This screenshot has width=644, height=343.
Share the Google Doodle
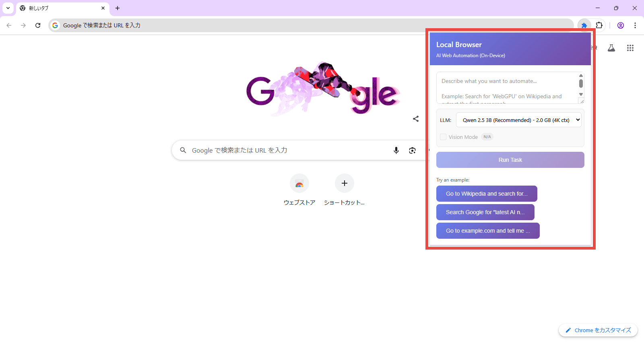click(x=416, y=119)
